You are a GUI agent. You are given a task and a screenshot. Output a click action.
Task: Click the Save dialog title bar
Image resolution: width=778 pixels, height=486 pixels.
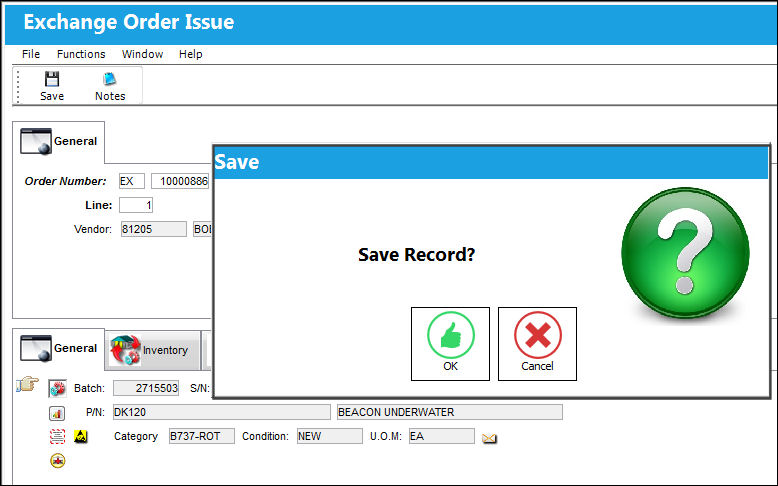pyautogui.click(x=491, y=162)
